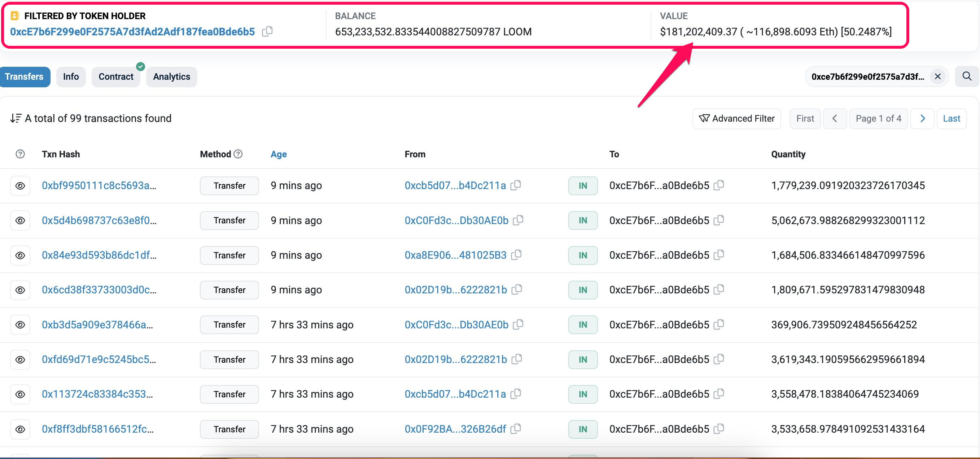Go to next page with right chevron
This screenshot has height=459, width=980.
922,118
